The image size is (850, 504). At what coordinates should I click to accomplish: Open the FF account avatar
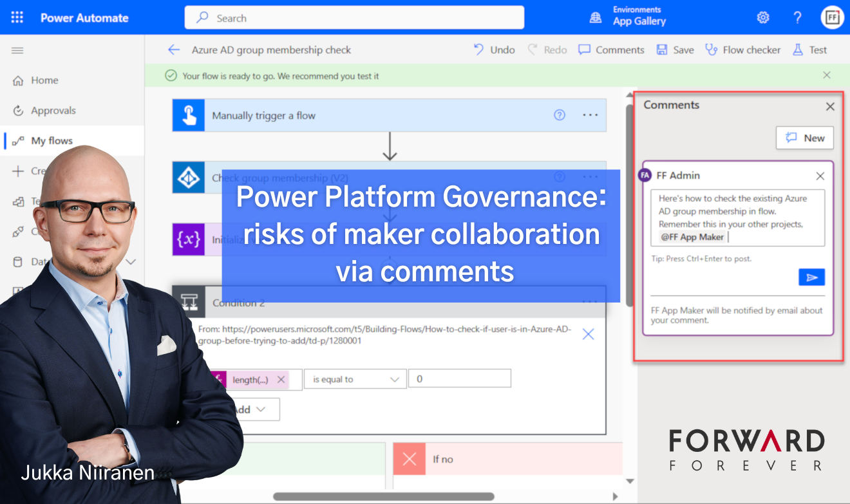(x=832, y=17)
